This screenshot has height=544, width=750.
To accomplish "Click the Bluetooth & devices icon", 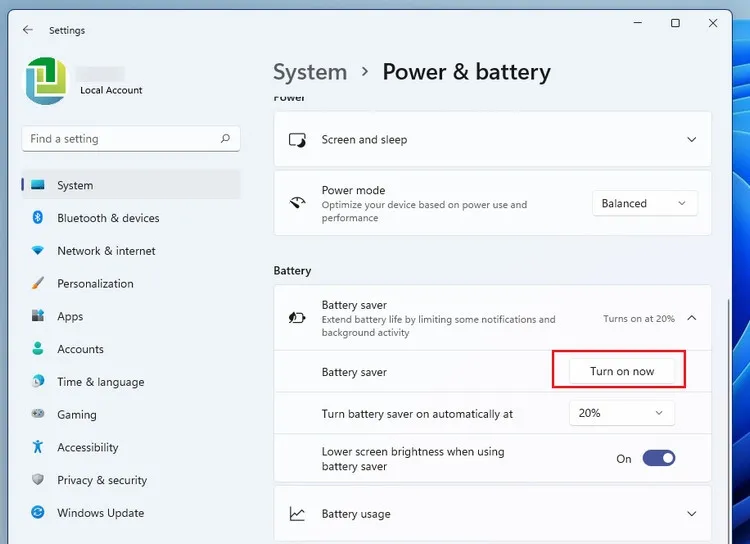I will 38,218.
